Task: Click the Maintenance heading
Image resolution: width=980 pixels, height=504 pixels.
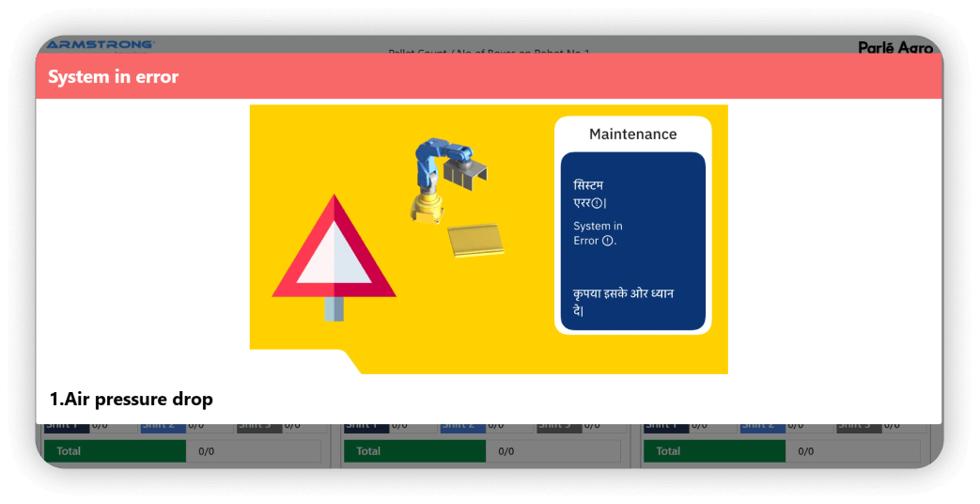Action: (632, 134)
